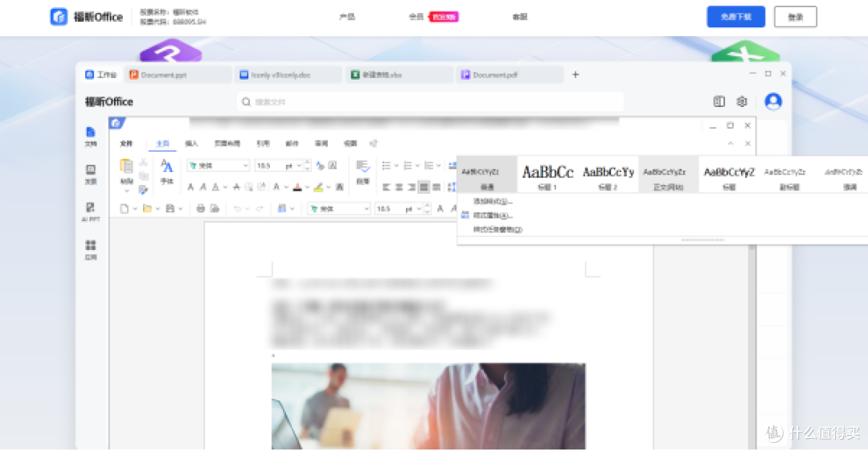
Task: Switch to the Document.pdf tab
Action: [x=510, y=75]
